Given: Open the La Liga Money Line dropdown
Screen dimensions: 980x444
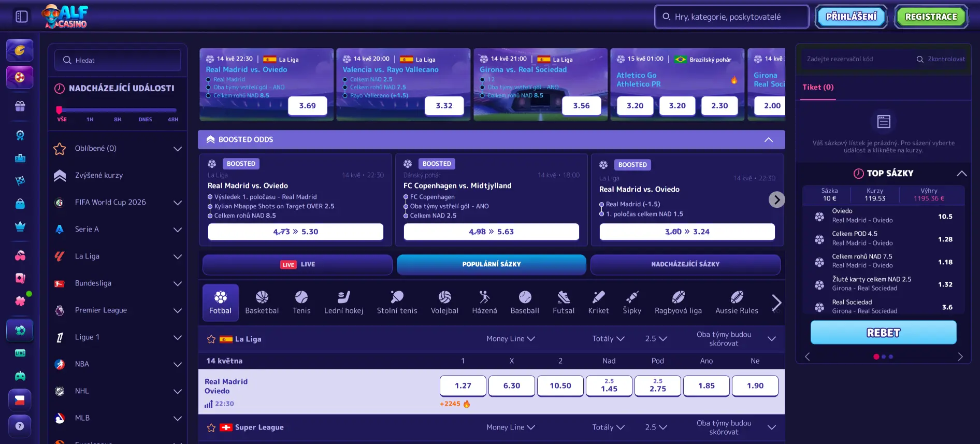Looking at the screenshot, I should pyautogui.click(x=511, y=339).
